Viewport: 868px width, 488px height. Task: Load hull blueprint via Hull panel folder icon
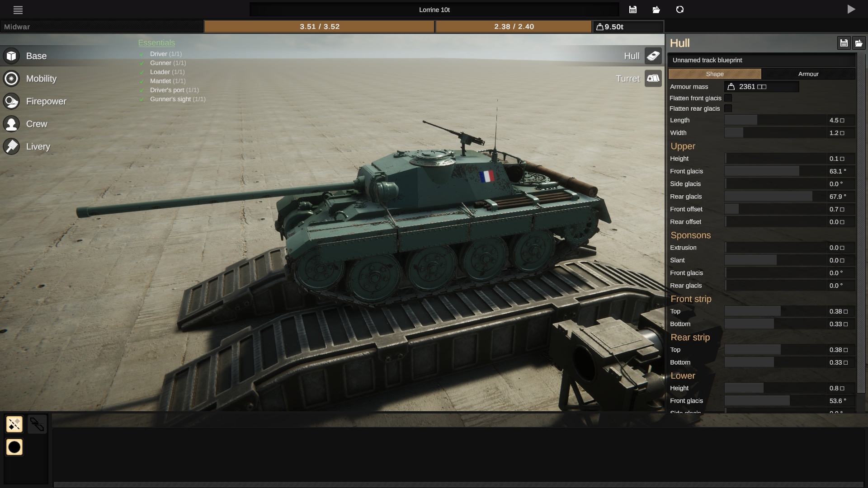(x=859, y=43)
